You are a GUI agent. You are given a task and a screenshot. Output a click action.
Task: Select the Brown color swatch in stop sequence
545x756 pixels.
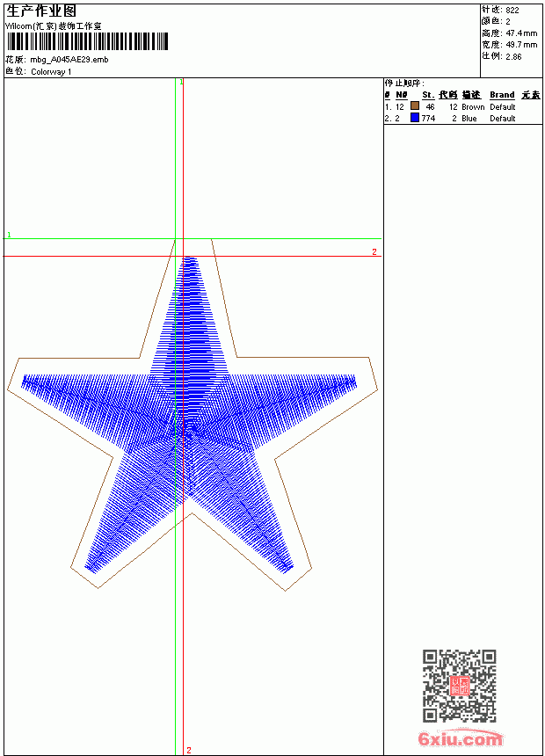tap(415, 105)
